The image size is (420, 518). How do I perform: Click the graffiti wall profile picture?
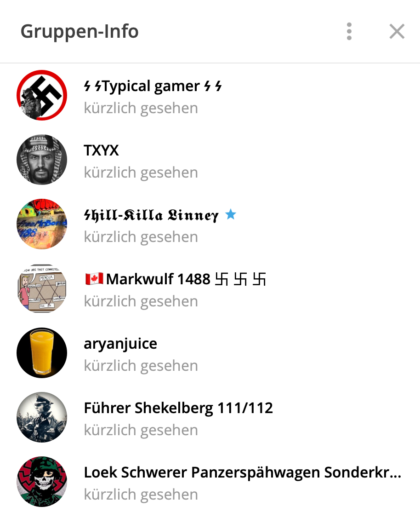tap(42, 224)
